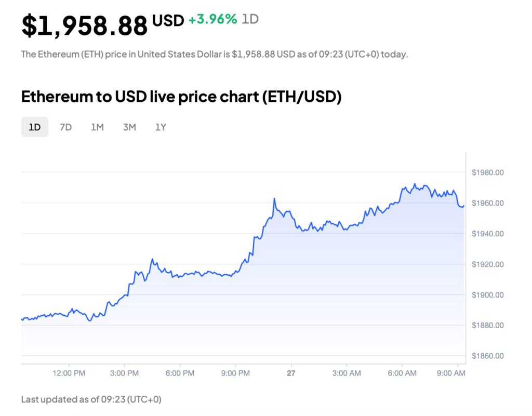Click the latest price endpoint on chart line

pyautogui.click(x=464, y=206)
